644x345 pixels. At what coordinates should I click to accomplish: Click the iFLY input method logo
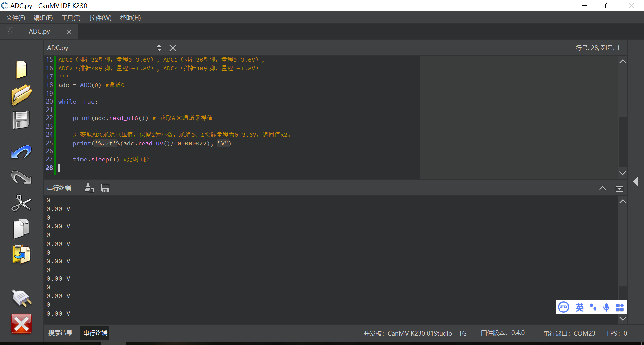[x=564, y=307]
